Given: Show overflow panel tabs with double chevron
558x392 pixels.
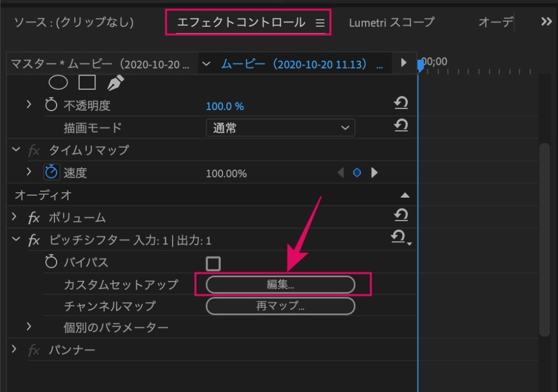Looking at the screenshot, I should [547, 22].
